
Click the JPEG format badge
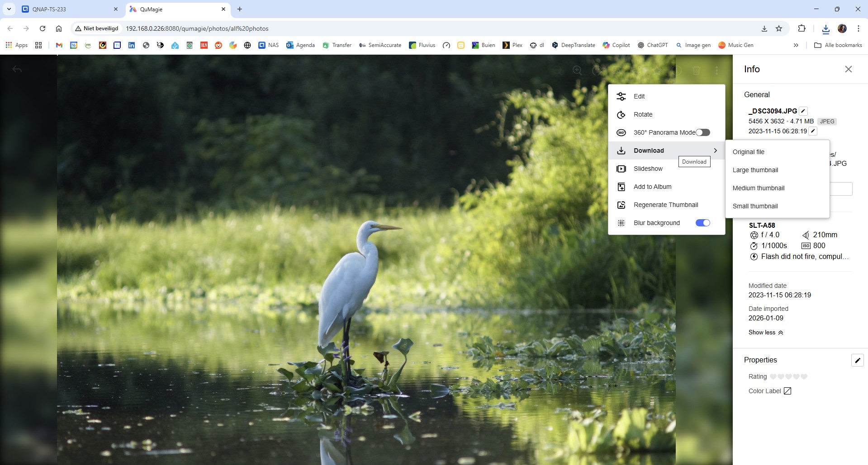(827, 122)
